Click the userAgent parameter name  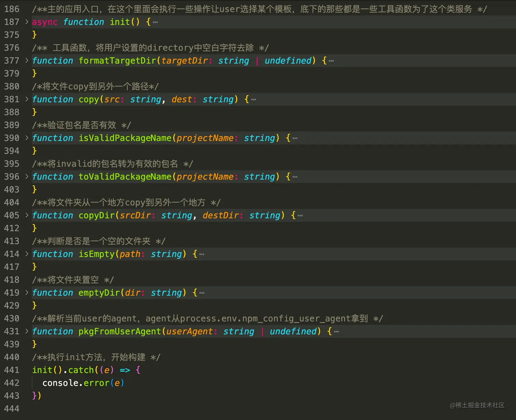coord(190,331)
